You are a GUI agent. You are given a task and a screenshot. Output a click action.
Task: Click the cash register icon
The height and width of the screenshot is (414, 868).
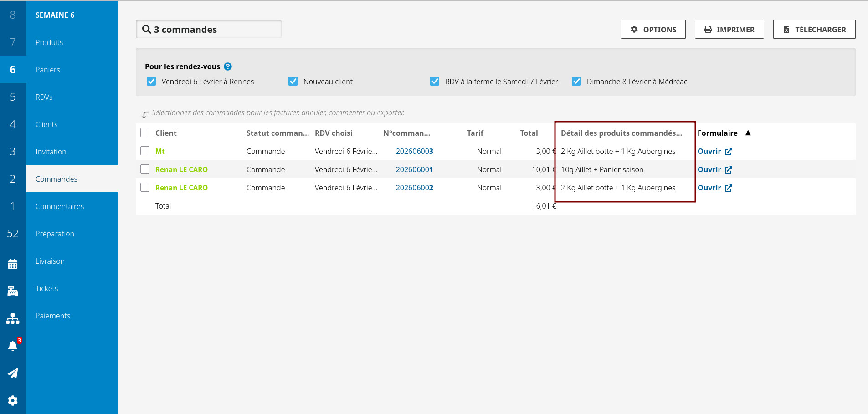(x=13, y=291)
